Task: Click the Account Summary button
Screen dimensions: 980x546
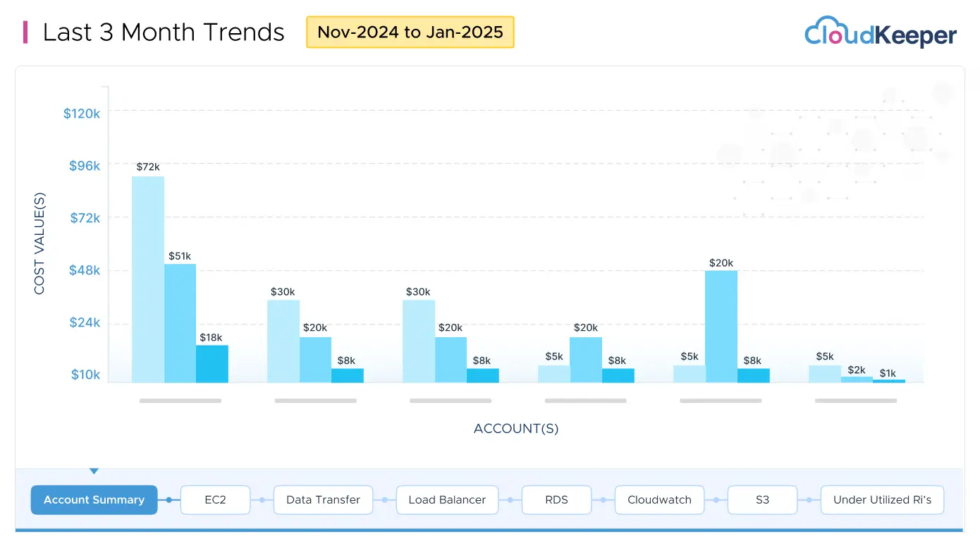Action: [94, 499]
